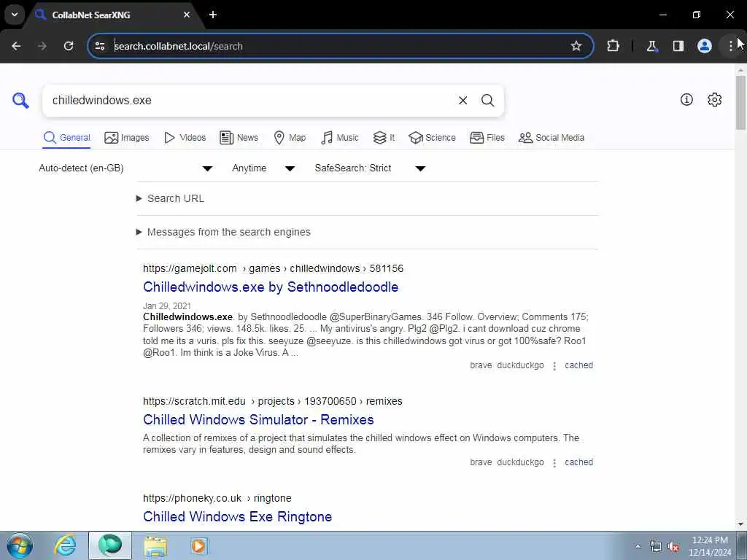The height and width of the screenshot is (560, 747).
Task: Open the Windows Start menu
Action: click(x=20, y=545)
